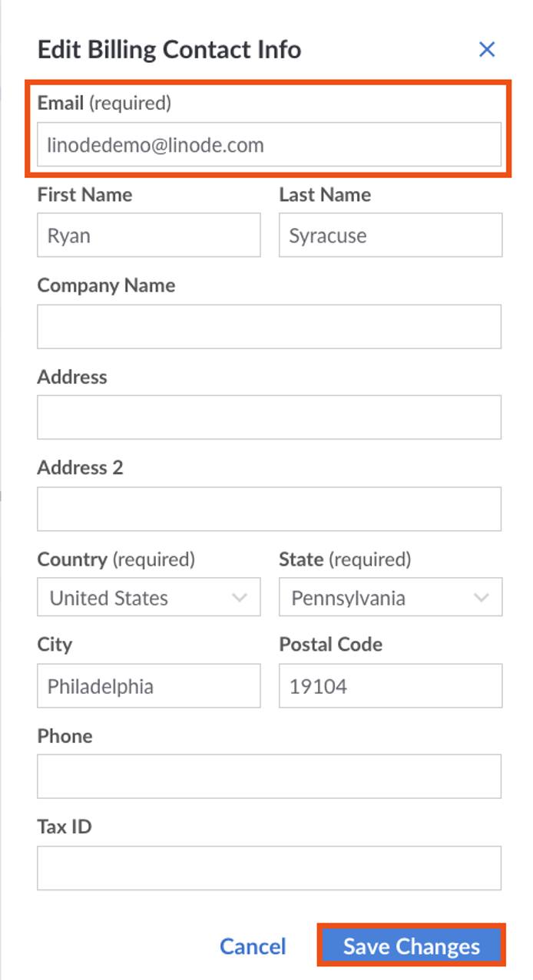533x980 pixels.
Task: Click the Last Name field containing Syracuse
Action: 390,236
